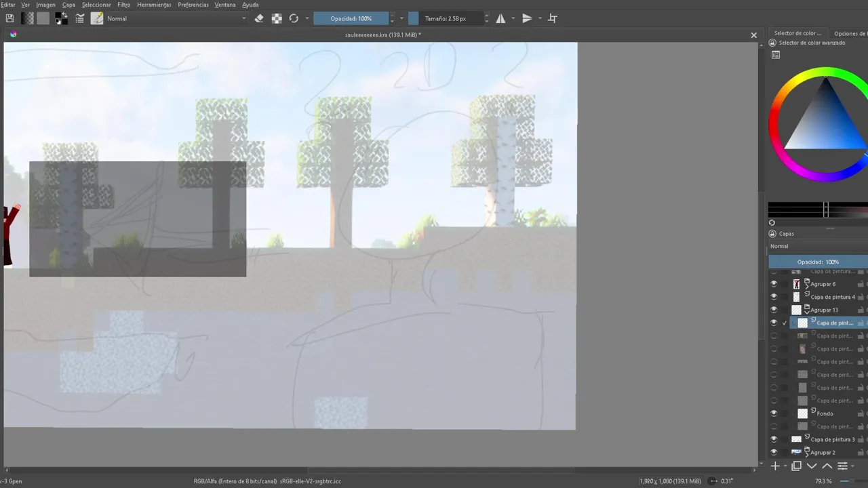The width and height of the screenshot is (868, 488).
Task: Open dropdown arrow next to reload preset
Action: coord(307,18)
